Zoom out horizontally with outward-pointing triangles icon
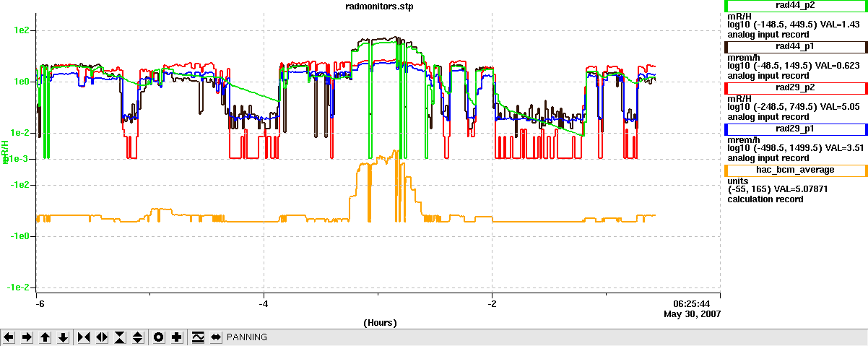Image resolution: width=868 pixels, height=346 pixels. [102, 337]
